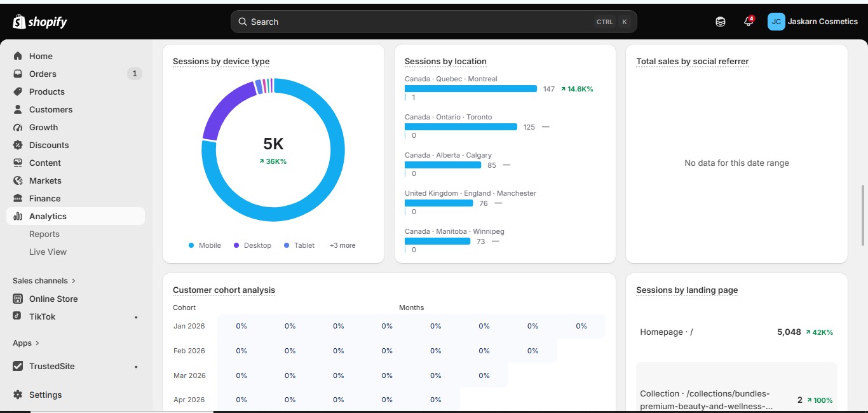Click the Tablet legend color dot
The image size is (868, 413).
(287, 245)
